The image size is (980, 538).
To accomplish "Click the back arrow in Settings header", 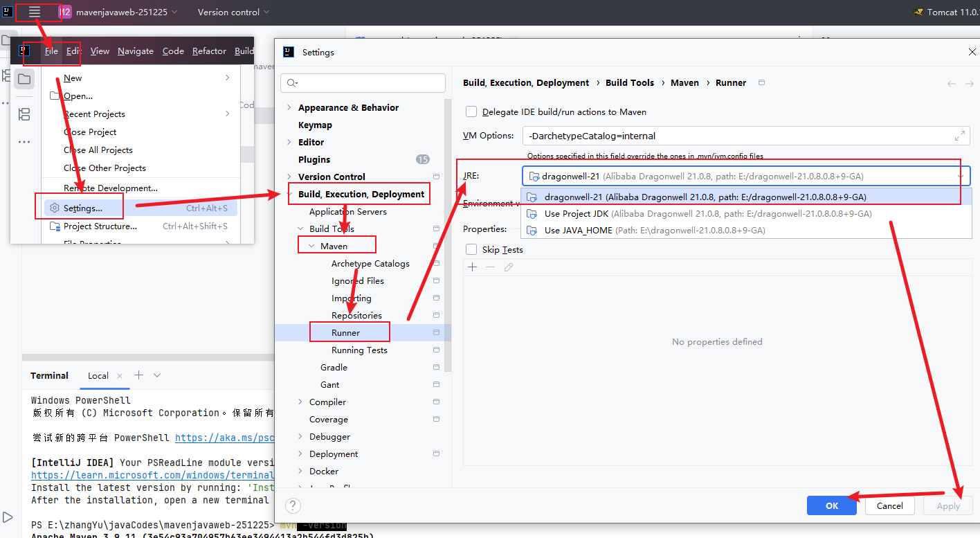I will [x=952, y=84].
